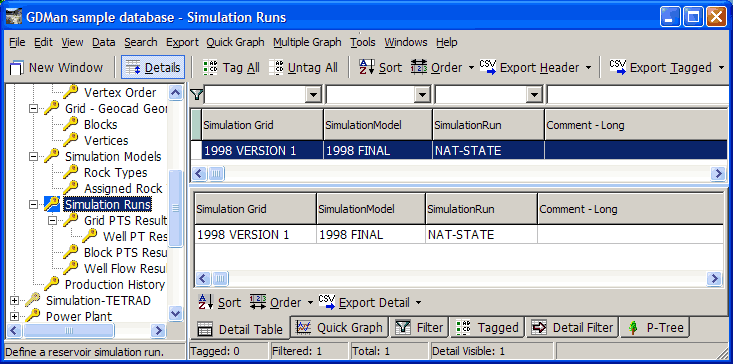The width and height of the screenshot is (733, 364).
Task: Switch to the Tagged tab
Action: (x=487, y=327)
